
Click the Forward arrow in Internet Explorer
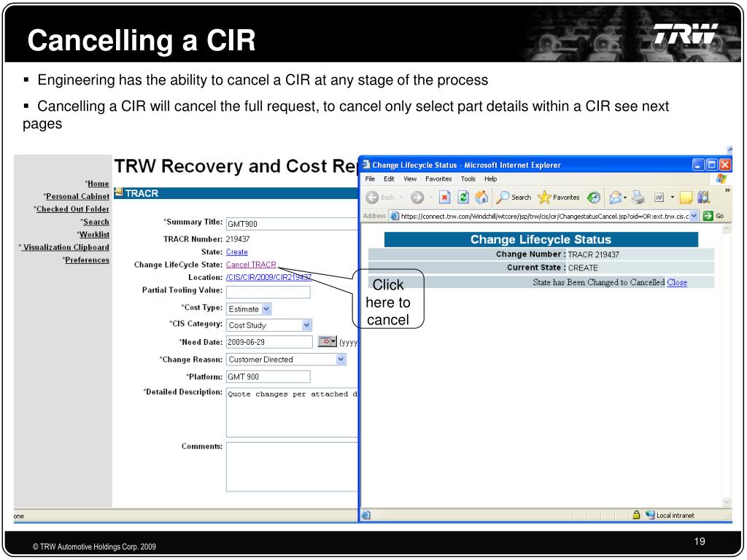coord(417,197)
